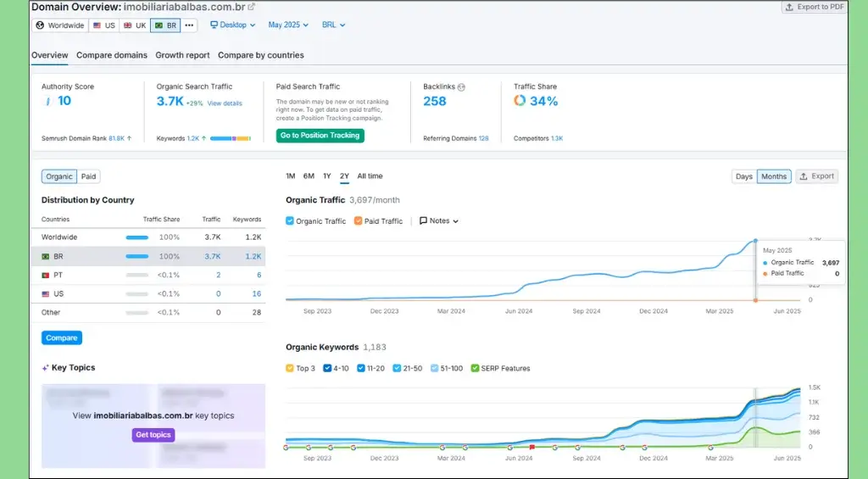Image resolution: width=868 pixels, height=479 pixels.
Task: Choose the UK flag database
Action: click(x=135, y=25)
